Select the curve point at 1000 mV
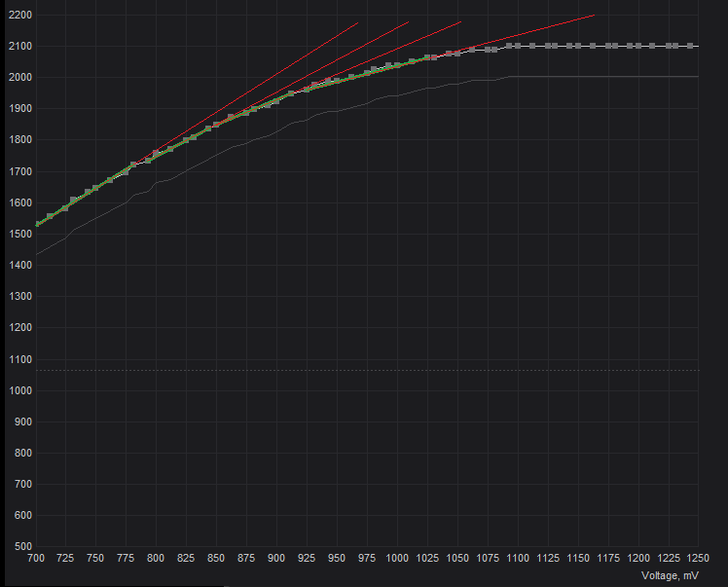Screen dimensions: 728x587 tap(397, 65)
